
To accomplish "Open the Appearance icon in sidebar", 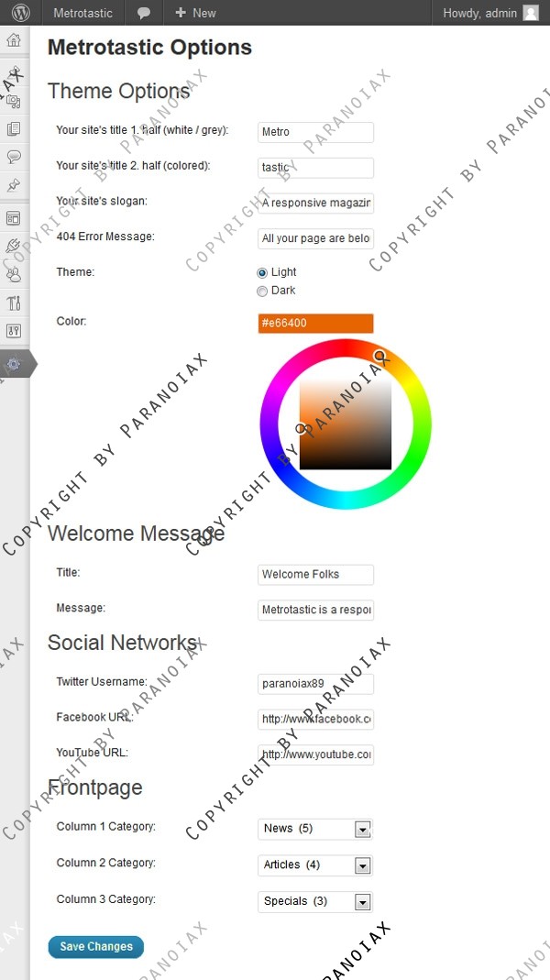I will [14, 218].
